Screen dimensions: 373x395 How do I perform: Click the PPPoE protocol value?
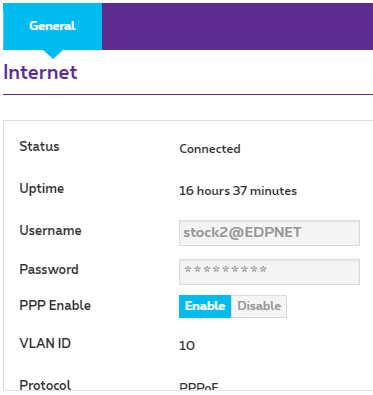(x=199, y=387)
